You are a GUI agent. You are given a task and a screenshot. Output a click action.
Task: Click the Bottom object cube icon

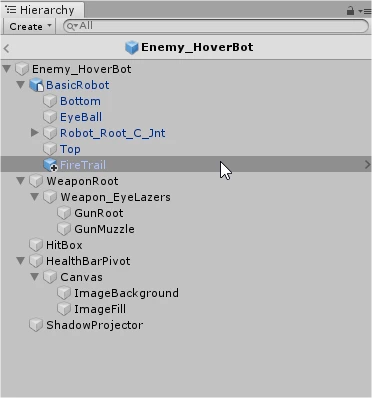click(x=50, y=101)
